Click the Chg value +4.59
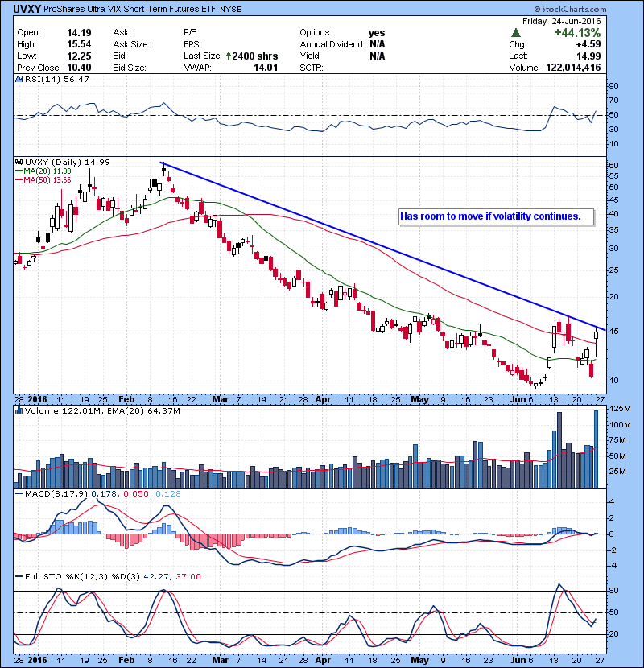The height and width of the screenshot is (668, 644). point(588,44)
